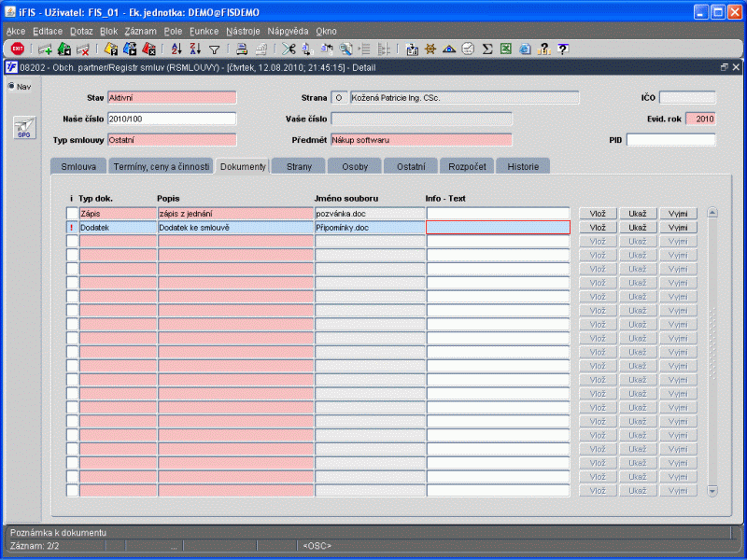
Task: Click the documents list scroll-down arrow
Action: [712, 491]
